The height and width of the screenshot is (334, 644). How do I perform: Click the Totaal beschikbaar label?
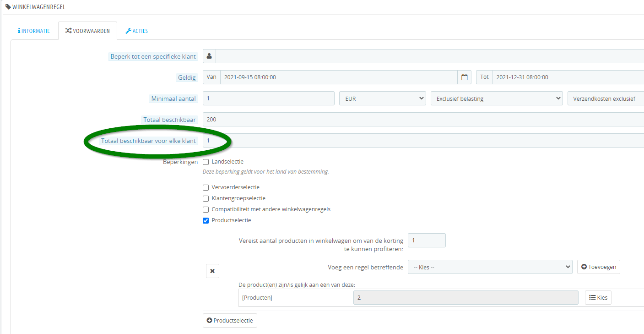click(x=169, y=120)
